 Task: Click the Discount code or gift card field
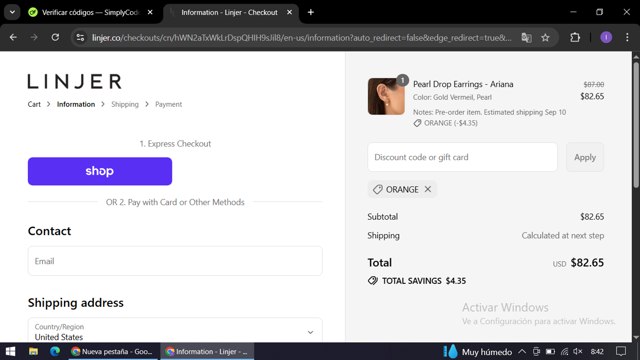pos(462,157)
